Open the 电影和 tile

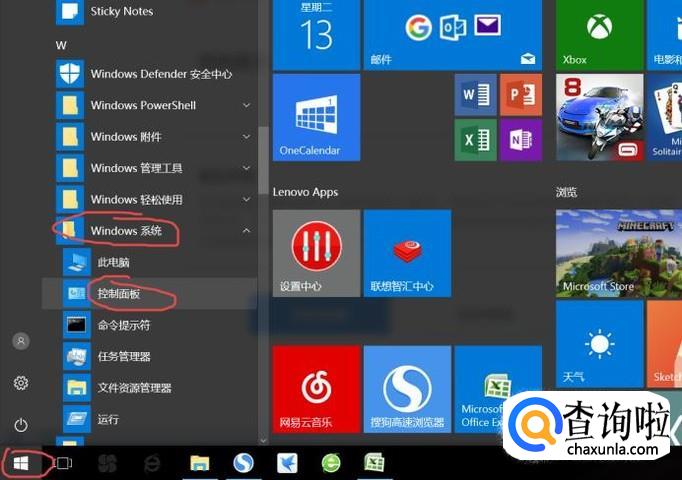coord(664,35)
